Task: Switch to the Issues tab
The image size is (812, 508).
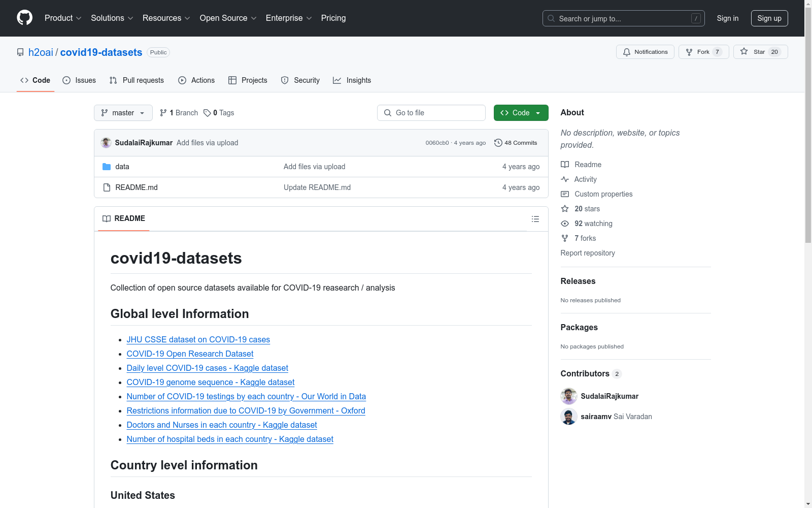Action: click(x=79, y=80)
